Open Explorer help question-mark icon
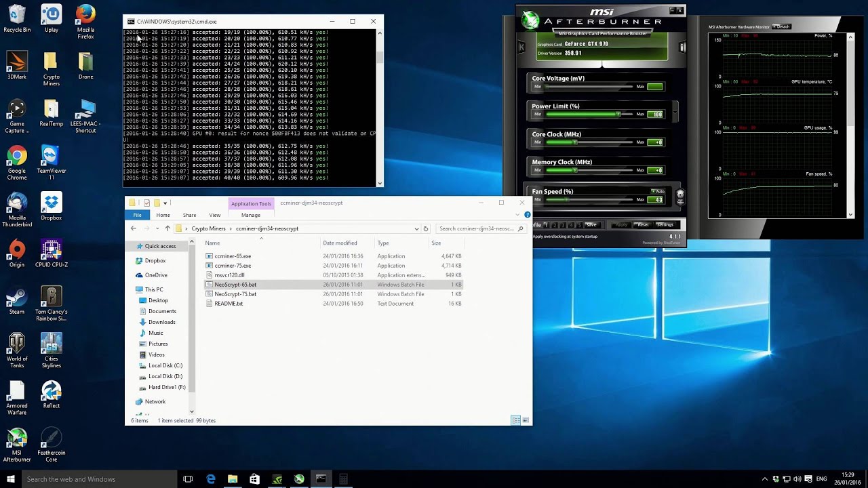Image resolution: width=868 pixels, height=488 pixels. point(527,215)
